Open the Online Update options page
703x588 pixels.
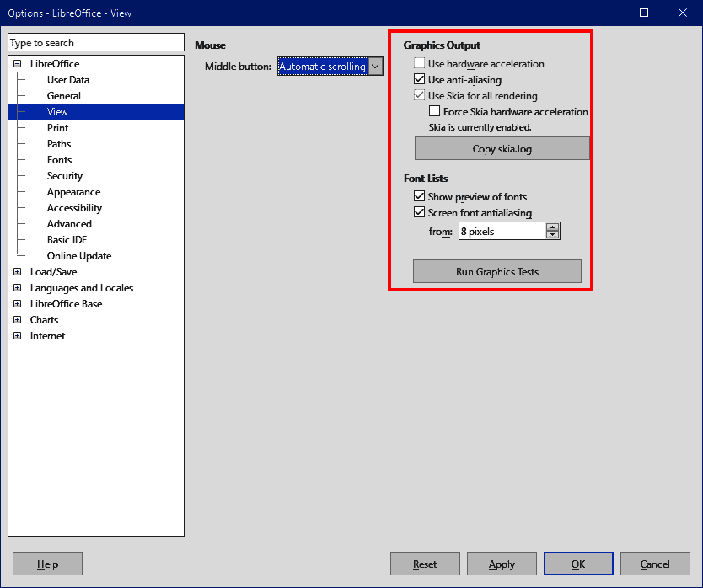tap(79, 256)
